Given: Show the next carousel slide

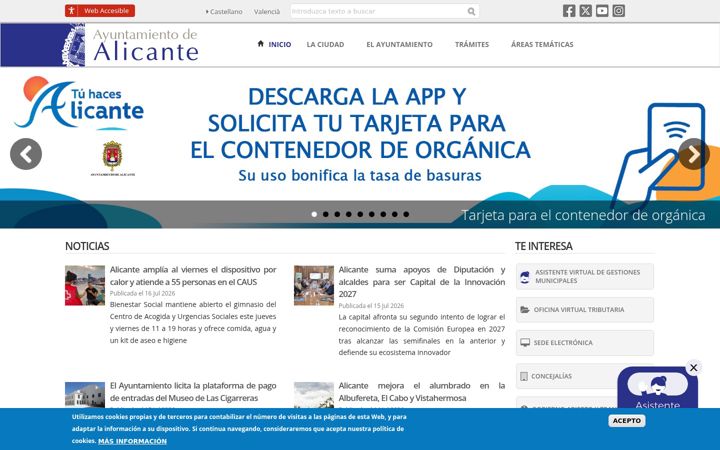Looking at the screenshot, I should (x=694, y=154).
